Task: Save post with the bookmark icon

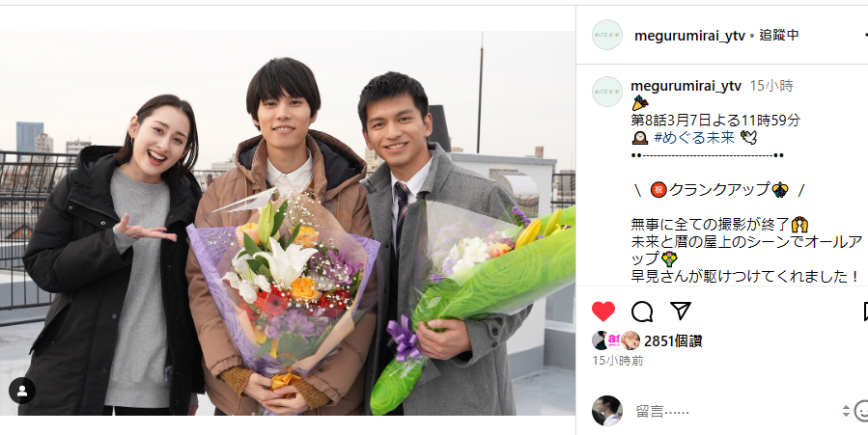Action: [x=865, y=312]
